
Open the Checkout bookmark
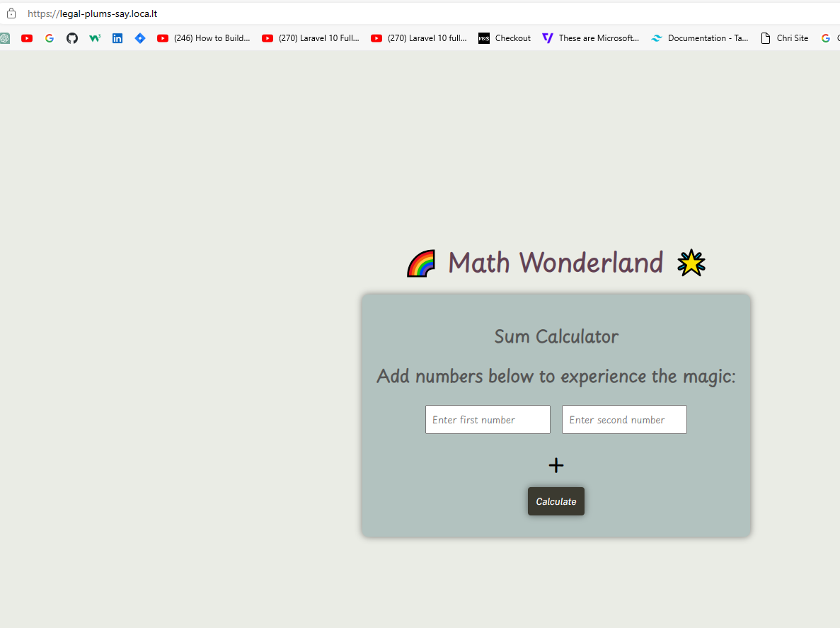tap(504, 38)
